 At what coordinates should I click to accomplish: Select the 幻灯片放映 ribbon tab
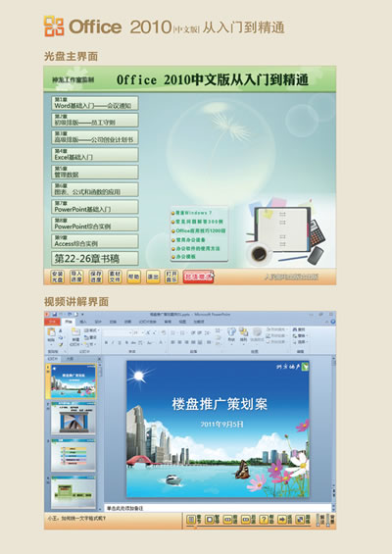(x=148, y=322)
